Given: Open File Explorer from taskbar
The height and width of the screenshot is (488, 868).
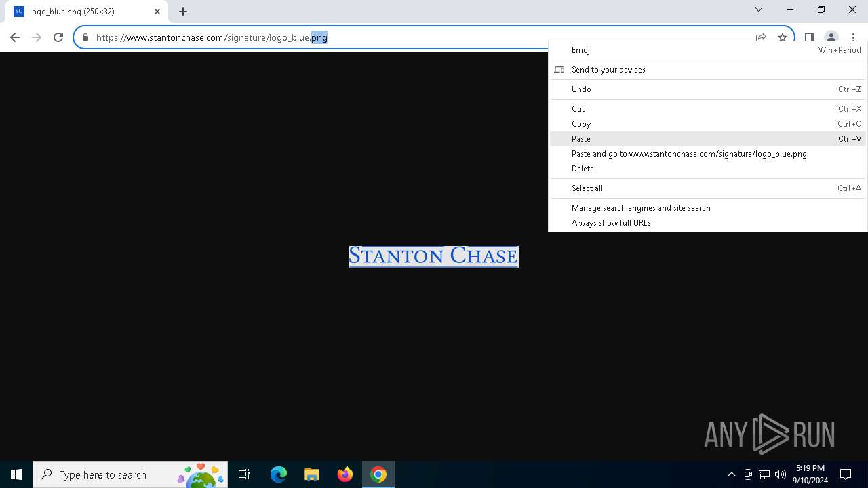Looking at the screenshot, I should point(312,474).
